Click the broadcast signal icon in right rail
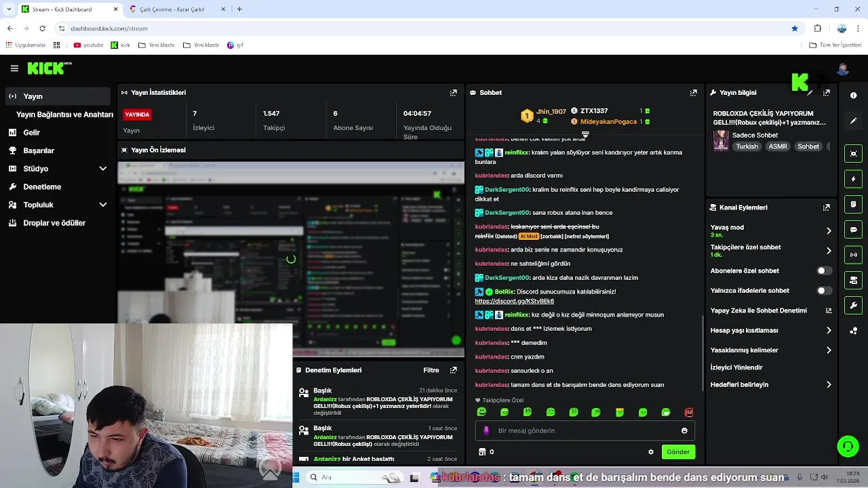This screenshot has width=868, height=488. pos(853,255)
